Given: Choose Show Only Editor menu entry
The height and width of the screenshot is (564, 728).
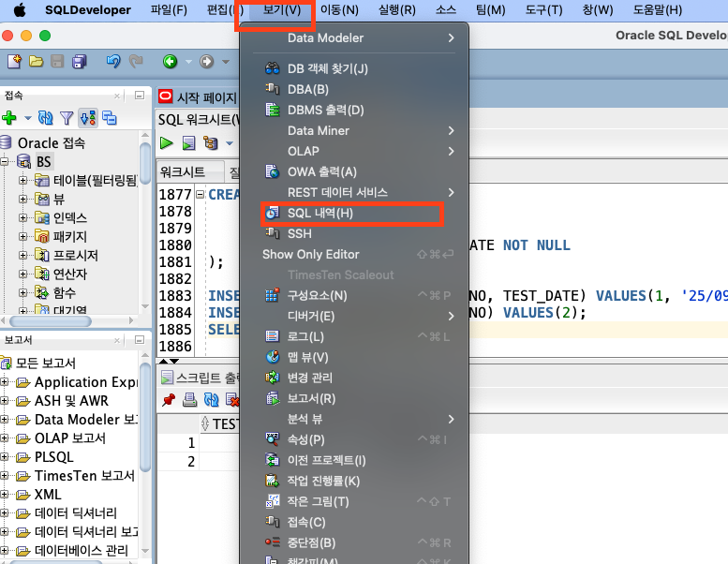Looking at the screenshot, I should point(354,255).
